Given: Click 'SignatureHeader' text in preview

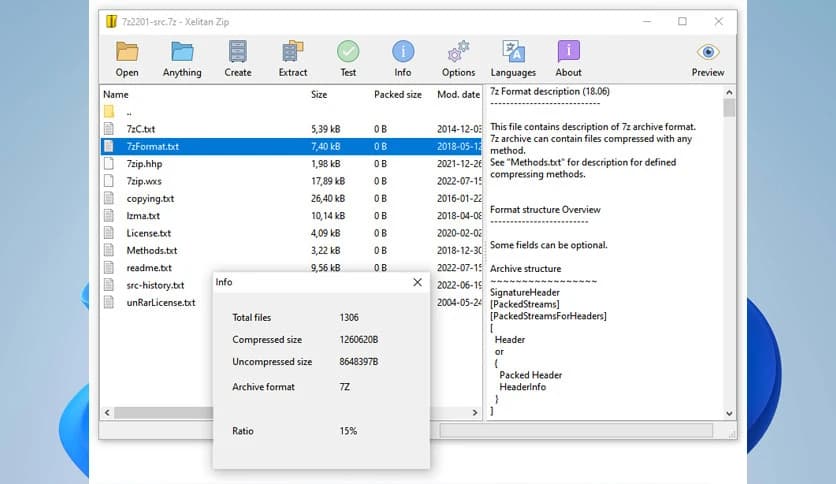Looking at the screenshot, I should point(525,292).
